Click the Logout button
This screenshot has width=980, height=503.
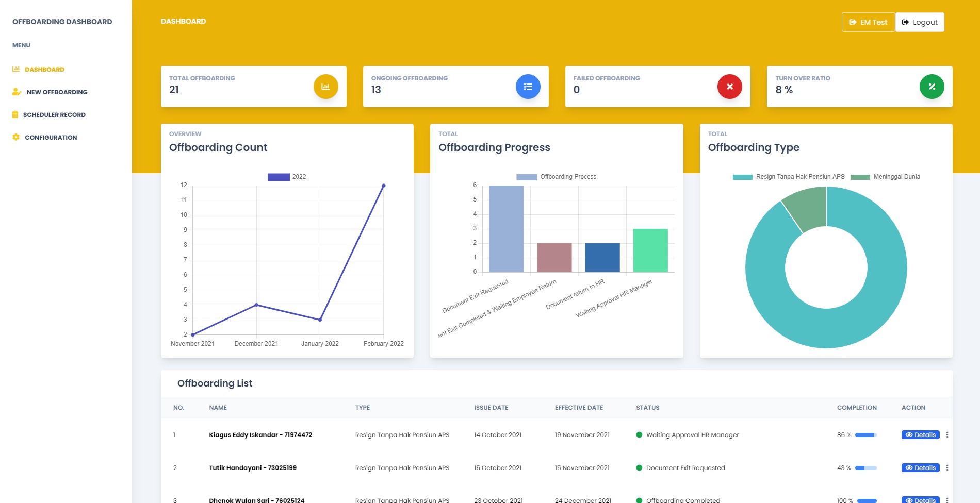(x=920, y=22)
